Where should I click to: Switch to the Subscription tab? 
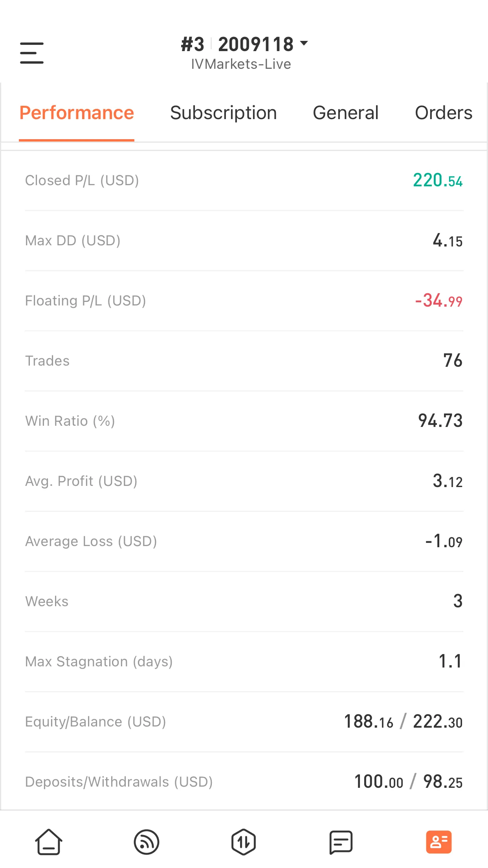[223, 113]
